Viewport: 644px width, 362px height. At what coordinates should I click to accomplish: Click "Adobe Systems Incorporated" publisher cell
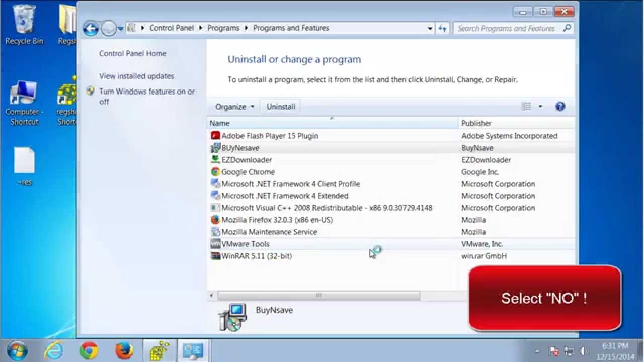[x=509, y=135]
